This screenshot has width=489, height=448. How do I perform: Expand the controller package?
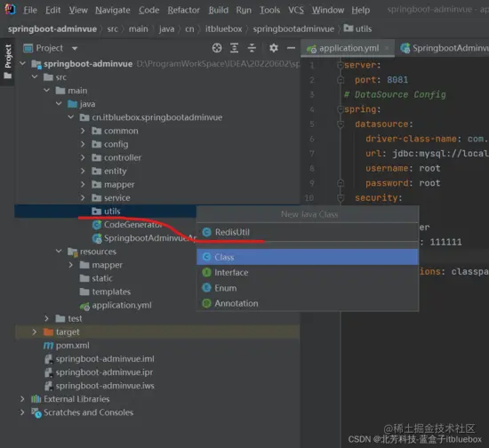83,157
